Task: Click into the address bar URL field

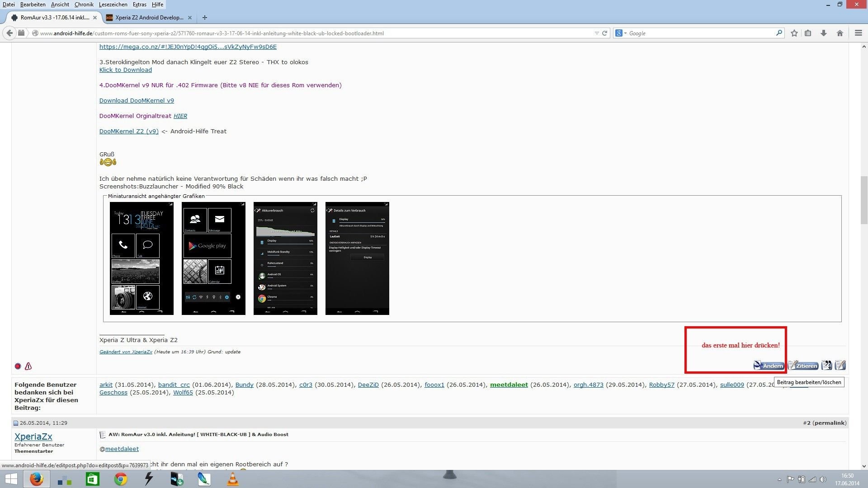Action: tap(312, 33)
